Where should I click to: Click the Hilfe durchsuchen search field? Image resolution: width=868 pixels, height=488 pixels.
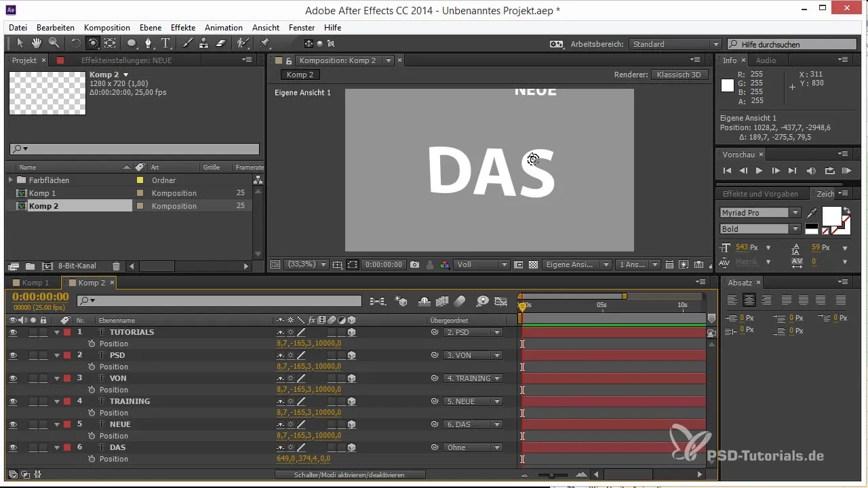pyautogui.click(x=791, y=44)
